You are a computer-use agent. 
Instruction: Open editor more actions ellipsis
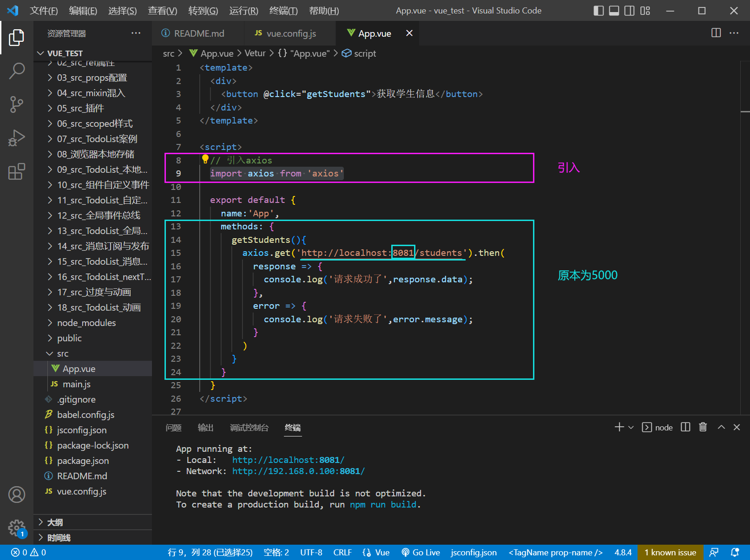tap(734, 33)
